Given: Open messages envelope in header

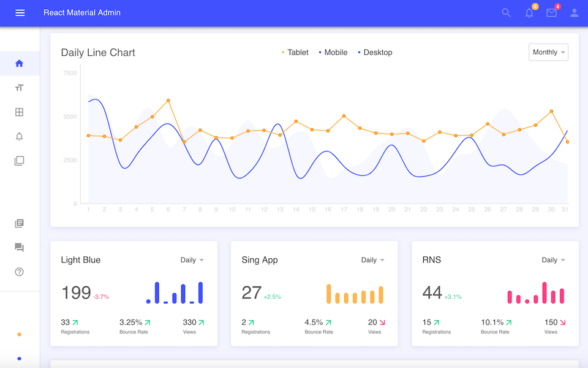Looking at the screenshot, I should [x=551, y=12].
